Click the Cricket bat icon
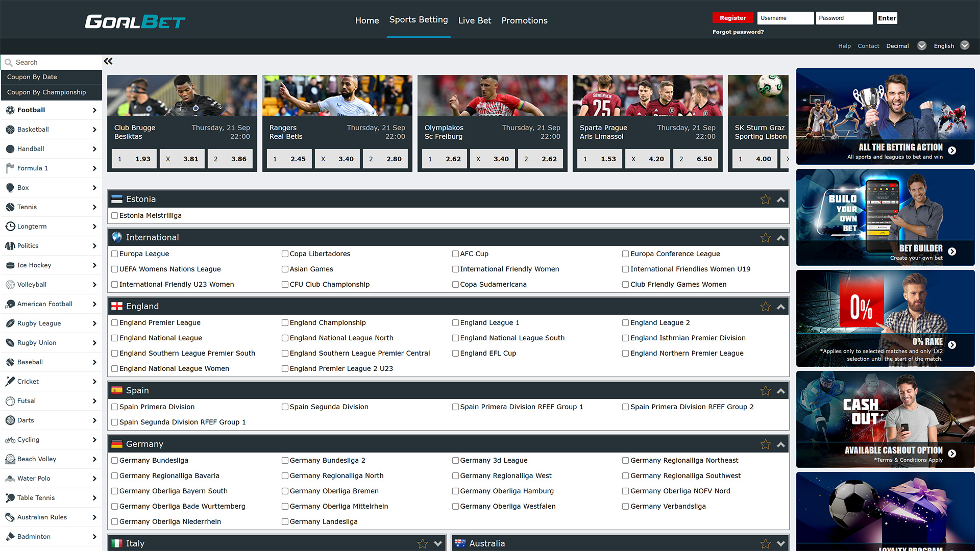The width and height of the screenshot is (980, 551). tap(10, 382)
